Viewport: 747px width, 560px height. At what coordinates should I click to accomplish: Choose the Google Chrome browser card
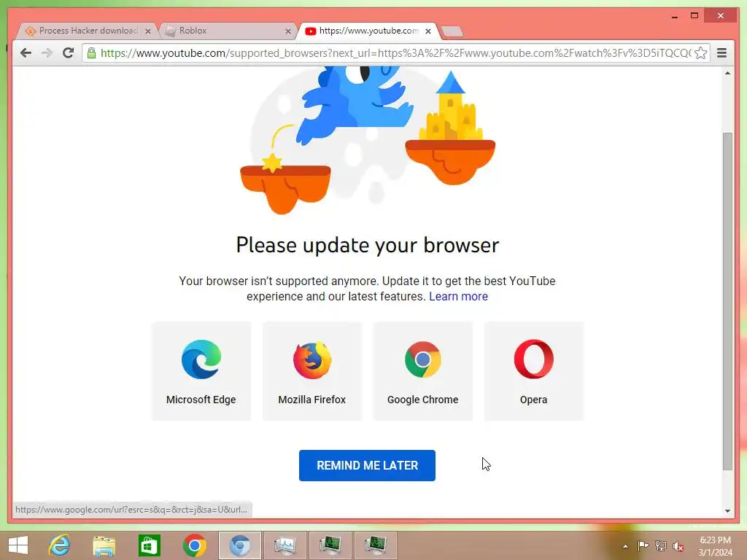pyautogui.click(x=423, y=371)
